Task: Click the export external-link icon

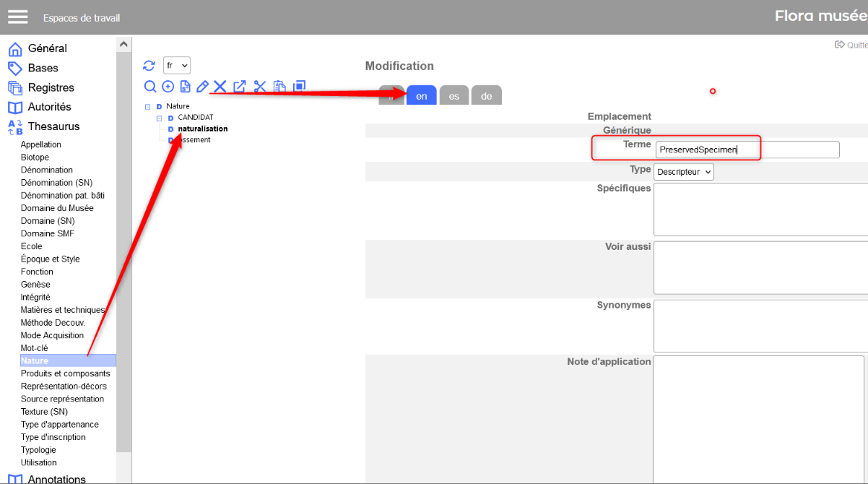Action: pyautogui.click(x=239, y=87)
